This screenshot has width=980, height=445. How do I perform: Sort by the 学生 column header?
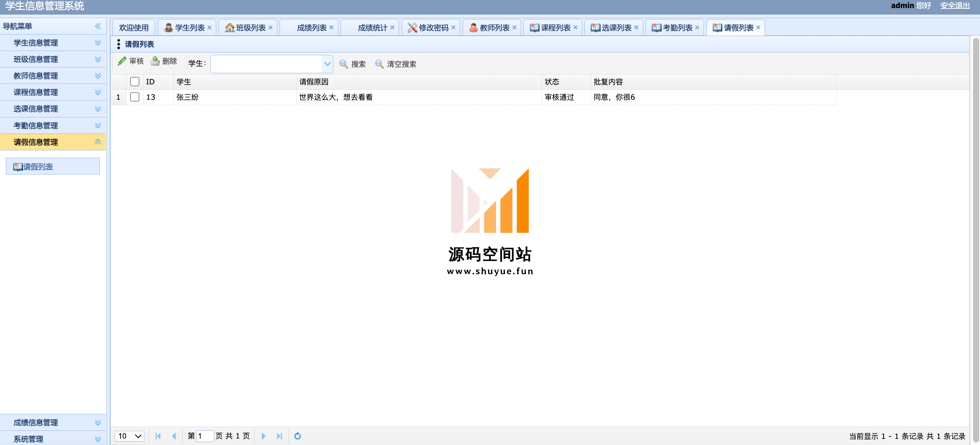pyautogui.click(x=235, y=82)
